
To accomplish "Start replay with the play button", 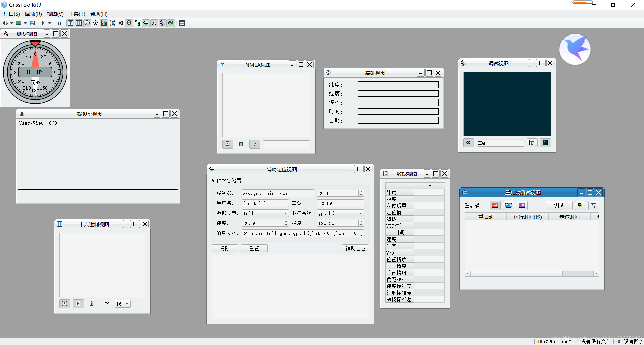I will pyautogui.click(x=43, y=23).
